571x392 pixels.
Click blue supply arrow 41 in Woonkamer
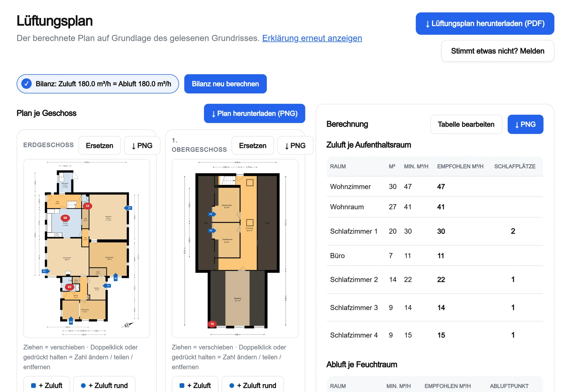pos(46,271)
